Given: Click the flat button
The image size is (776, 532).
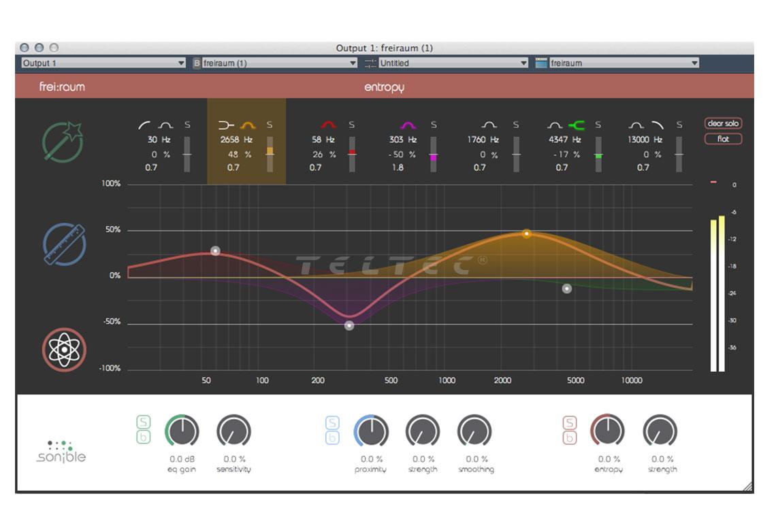Looking at the screenshot, I should coord(723,139).
